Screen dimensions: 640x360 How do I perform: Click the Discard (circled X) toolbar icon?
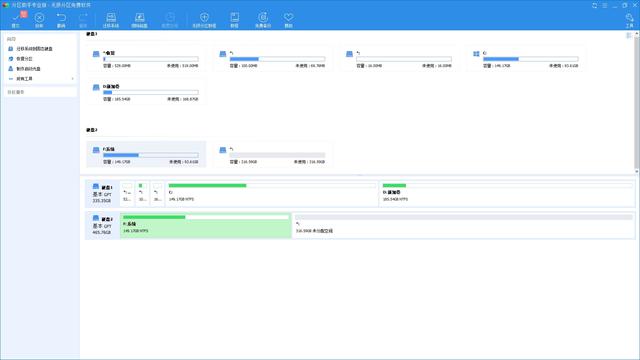[39, 19]
